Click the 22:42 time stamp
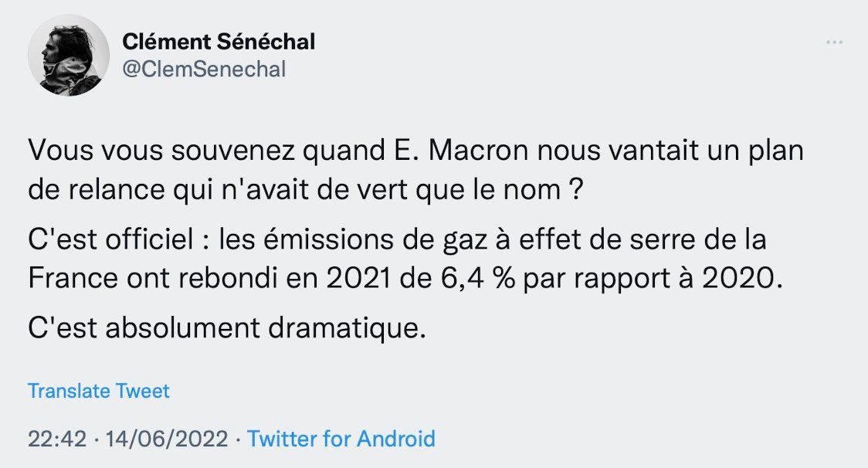The height and width of the screenshot is (468, 868). coord(57,439)
